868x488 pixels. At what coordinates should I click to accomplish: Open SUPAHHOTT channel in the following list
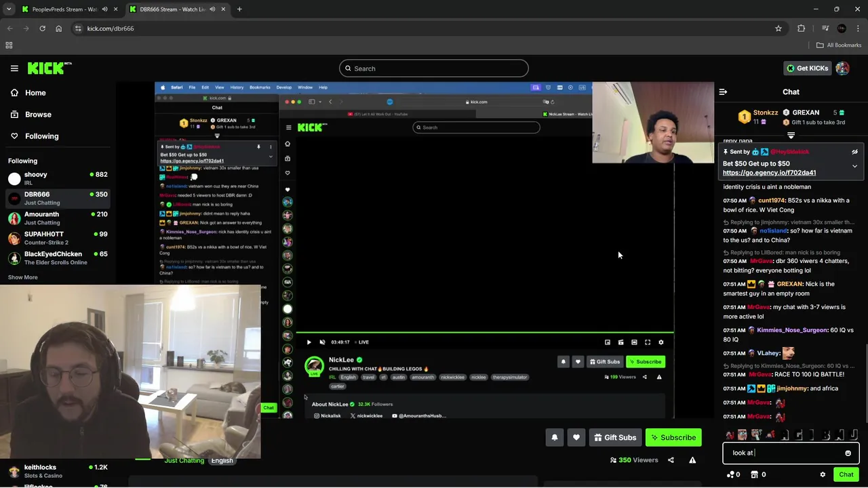(x=58, y=238)
